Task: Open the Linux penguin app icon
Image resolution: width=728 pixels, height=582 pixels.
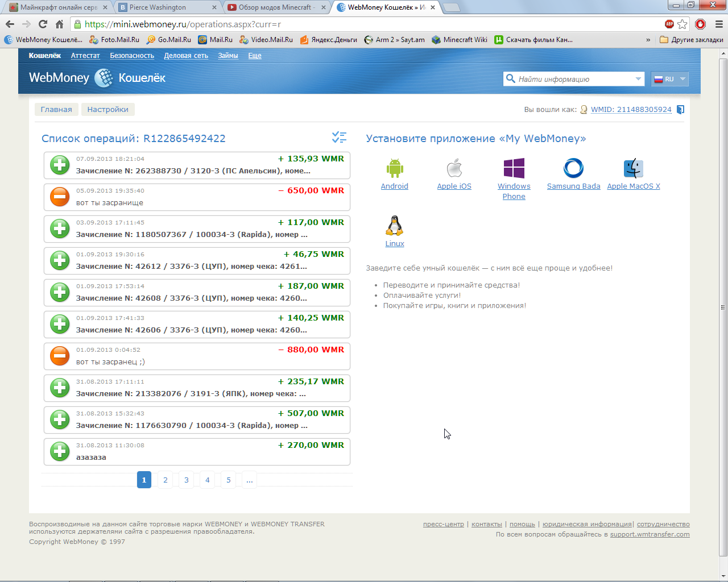Action: 395,226
